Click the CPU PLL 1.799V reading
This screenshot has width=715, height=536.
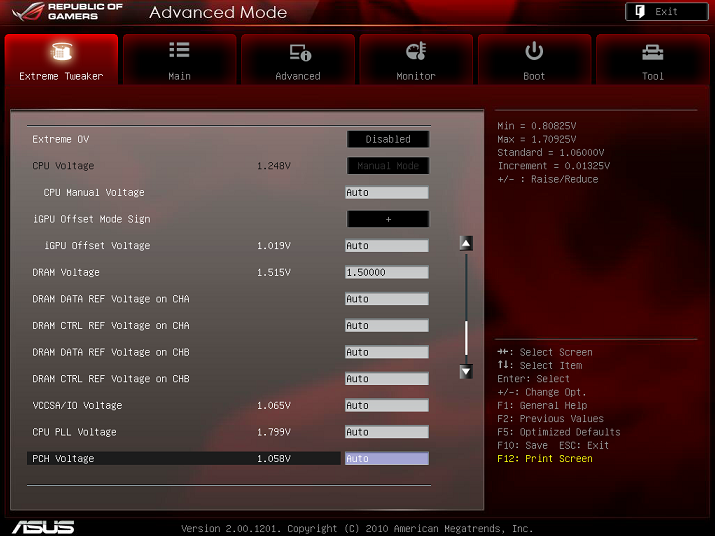pyautogui.click(x=274, y=432)
